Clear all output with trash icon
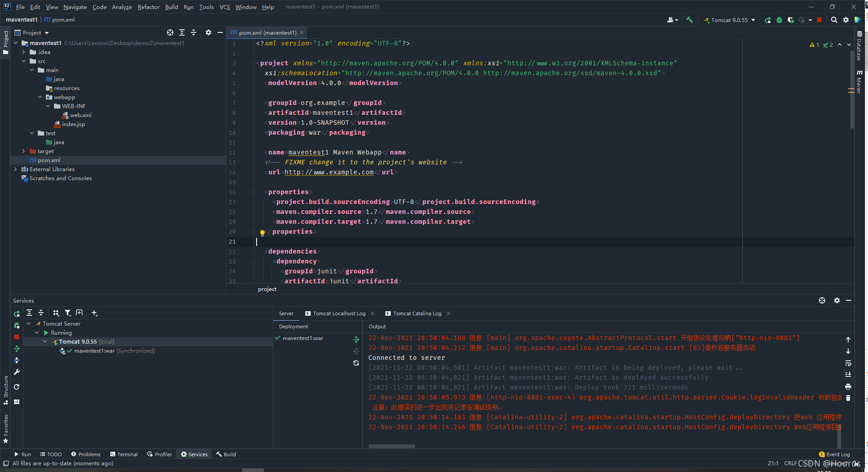Screen dimensions: 868x472 (848, 398)
